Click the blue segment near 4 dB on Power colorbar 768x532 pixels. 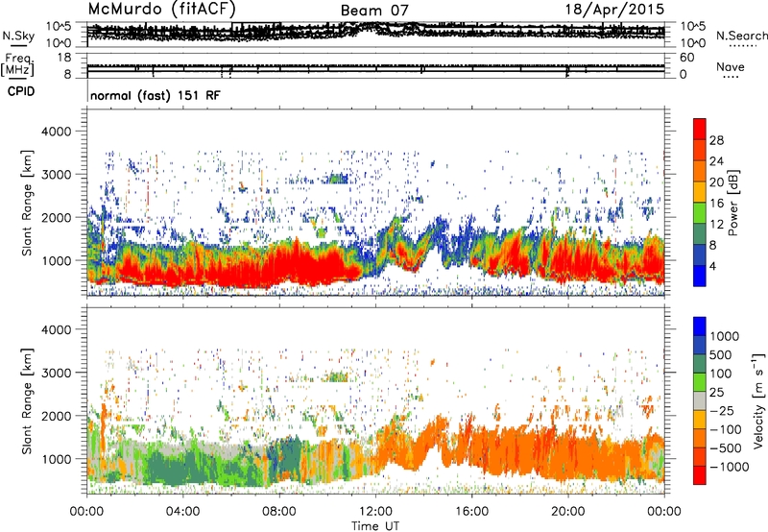coord(700,276)
